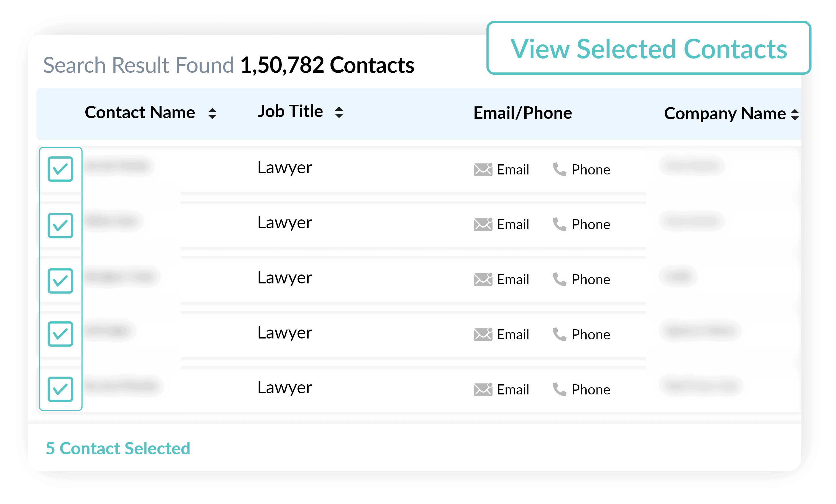Image resolution: width=836 pixels, height=504 pixels.
Task: Uncheck the first contact's checkbox
Action: click(x=60, y=169)
